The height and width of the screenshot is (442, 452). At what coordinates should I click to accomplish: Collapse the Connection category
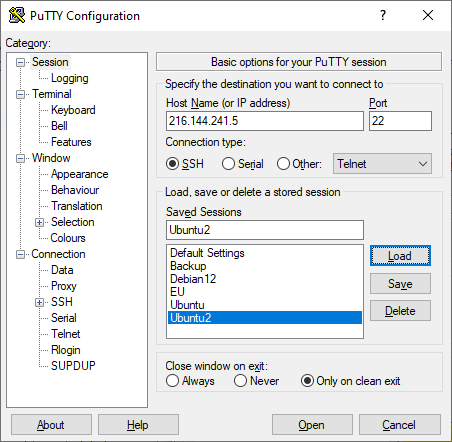(x=21, y=254)
